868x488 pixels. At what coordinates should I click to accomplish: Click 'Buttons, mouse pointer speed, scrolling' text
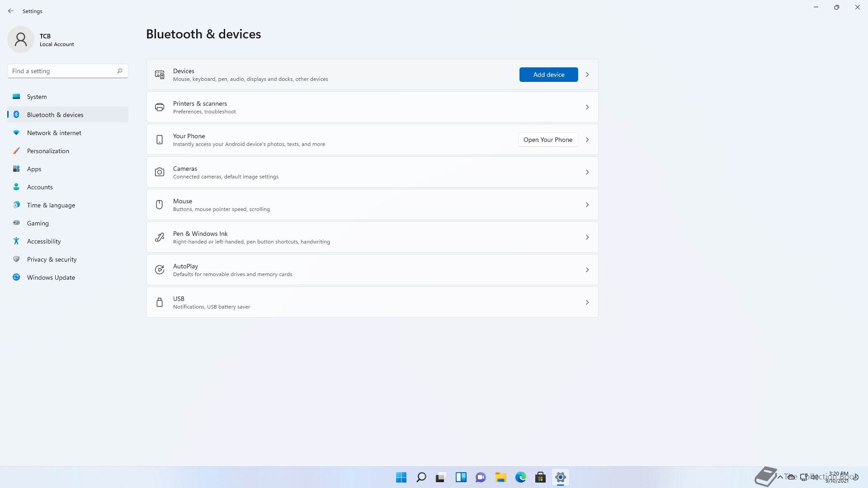click(222, 209)
